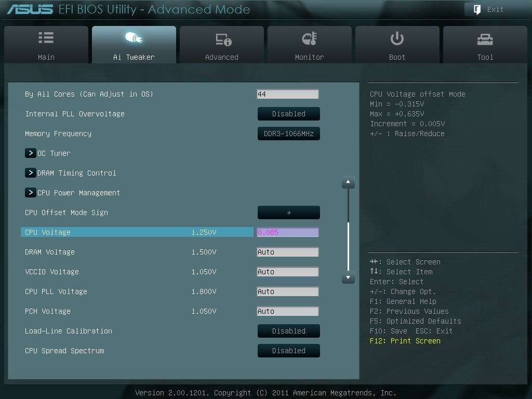Click the VCCIO Voltage Auto field
532x399 pixels.
(288, 271)
